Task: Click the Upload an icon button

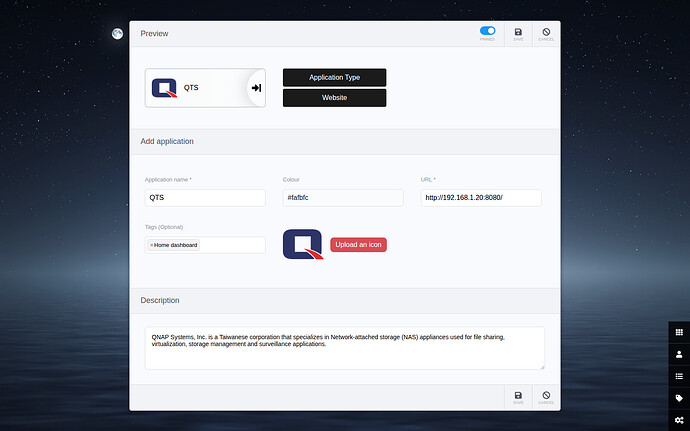Action: click(x=358, y=245)
